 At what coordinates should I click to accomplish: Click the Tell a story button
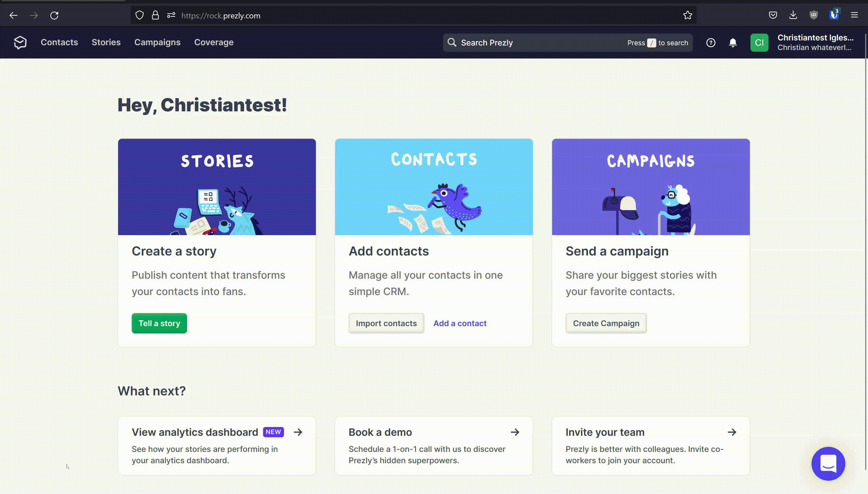click(159, 323)
